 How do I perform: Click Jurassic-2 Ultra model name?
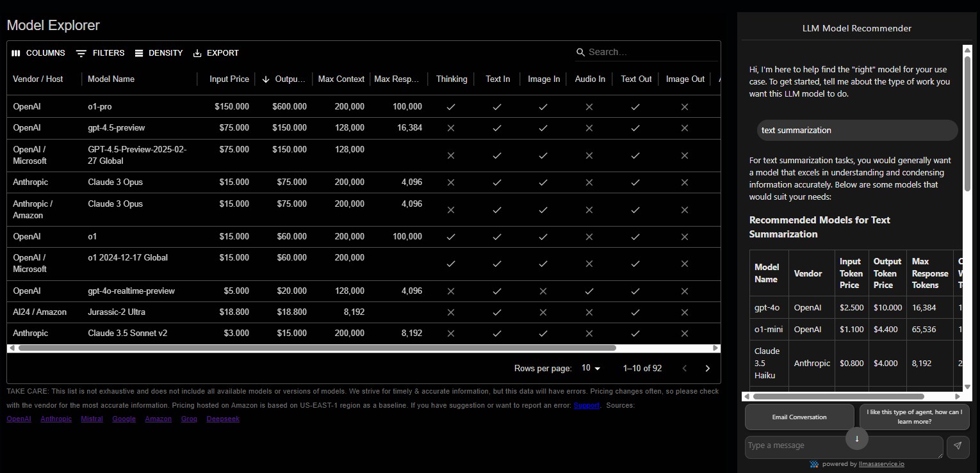(x=117, y=312)
